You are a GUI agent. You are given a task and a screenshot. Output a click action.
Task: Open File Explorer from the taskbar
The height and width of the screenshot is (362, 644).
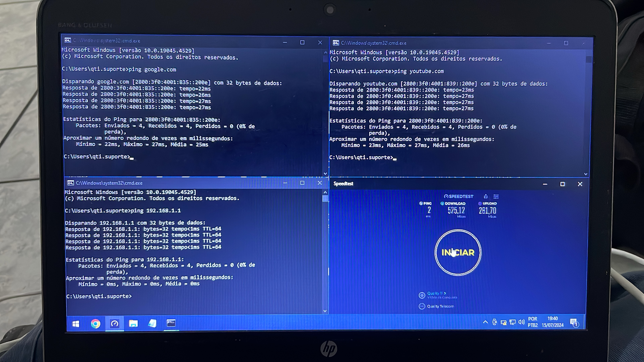(133, 324)
